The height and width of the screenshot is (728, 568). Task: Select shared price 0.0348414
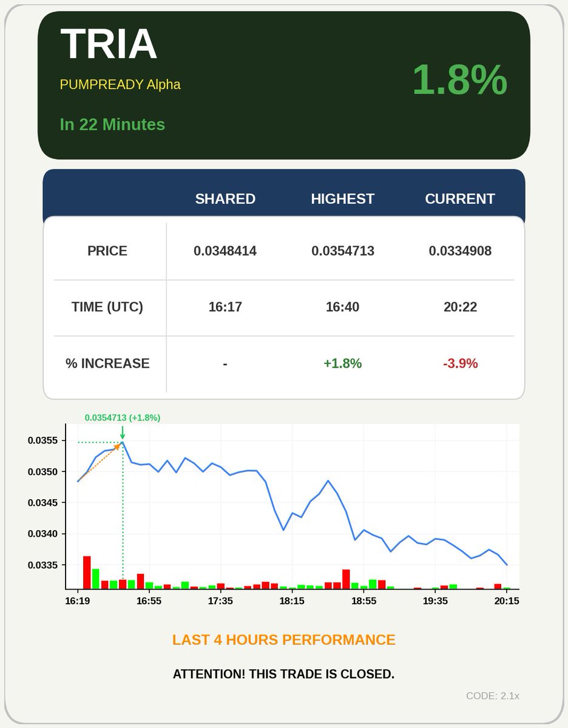pyautogui.click(x=225, y=251)
